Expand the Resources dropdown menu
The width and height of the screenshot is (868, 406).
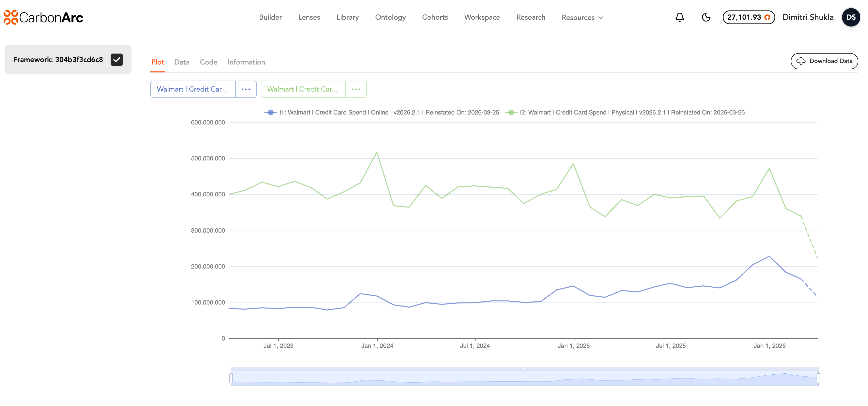(582, 18)
